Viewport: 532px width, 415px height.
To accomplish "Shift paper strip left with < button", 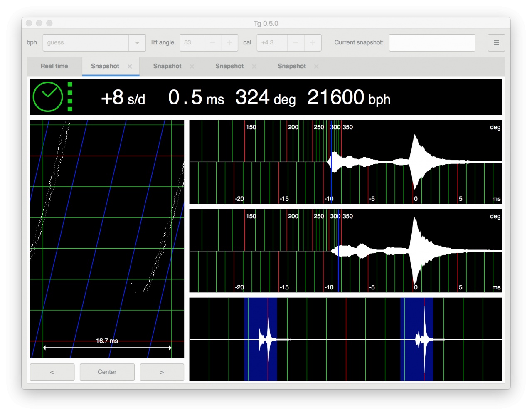I will click(52, 372).
